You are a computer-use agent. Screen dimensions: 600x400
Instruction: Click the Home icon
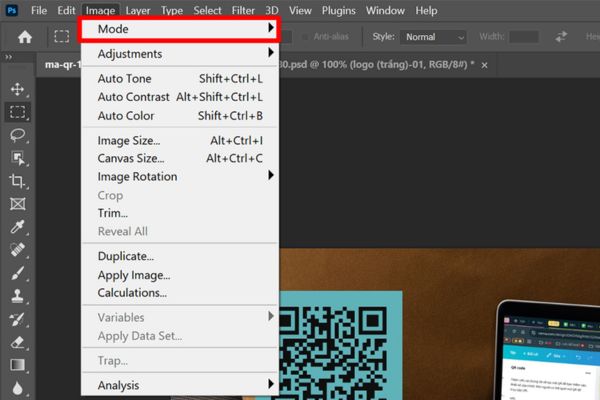pos(25,37)
